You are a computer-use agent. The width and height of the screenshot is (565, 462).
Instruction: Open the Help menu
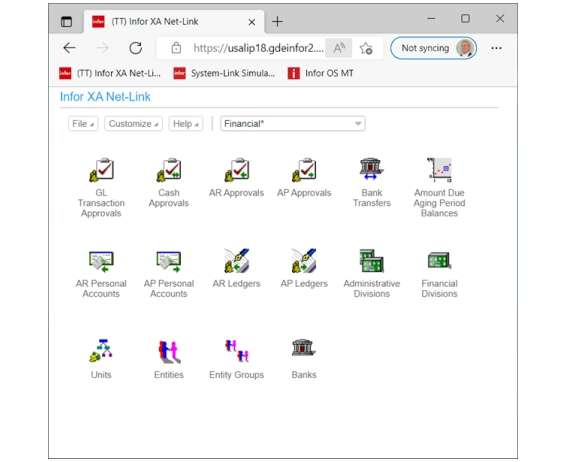click(186, 124)
